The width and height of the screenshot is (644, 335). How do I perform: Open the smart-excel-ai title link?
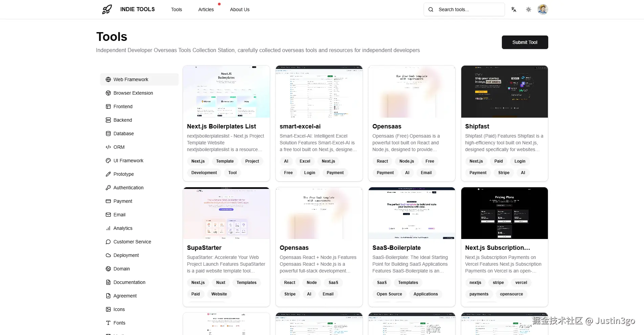coord(300,126)
